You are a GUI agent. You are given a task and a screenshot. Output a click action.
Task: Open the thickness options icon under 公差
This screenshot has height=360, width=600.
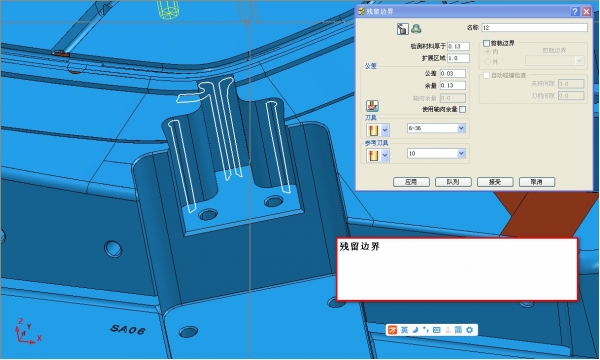pyautogui.click(x=372, y=106)
